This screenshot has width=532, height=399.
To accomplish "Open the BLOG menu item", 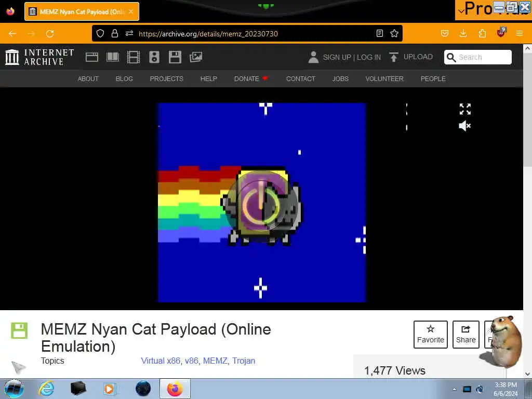I will click(x=124, y=79).
